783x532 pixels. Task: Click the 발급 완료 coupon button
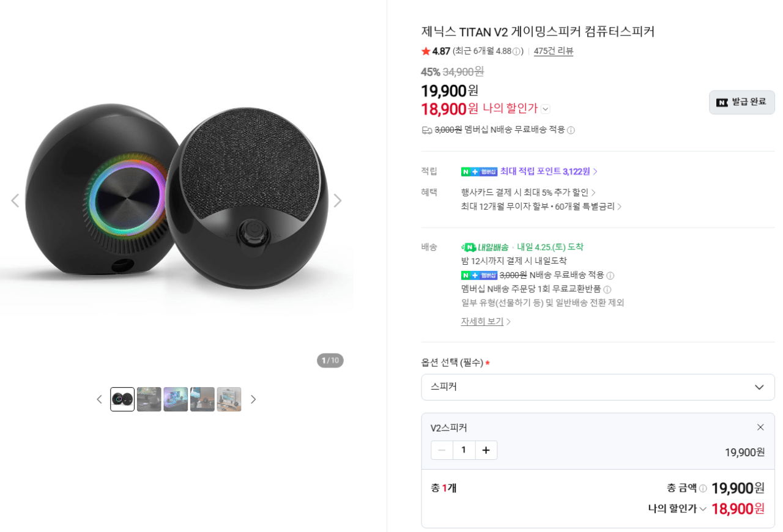741,102
